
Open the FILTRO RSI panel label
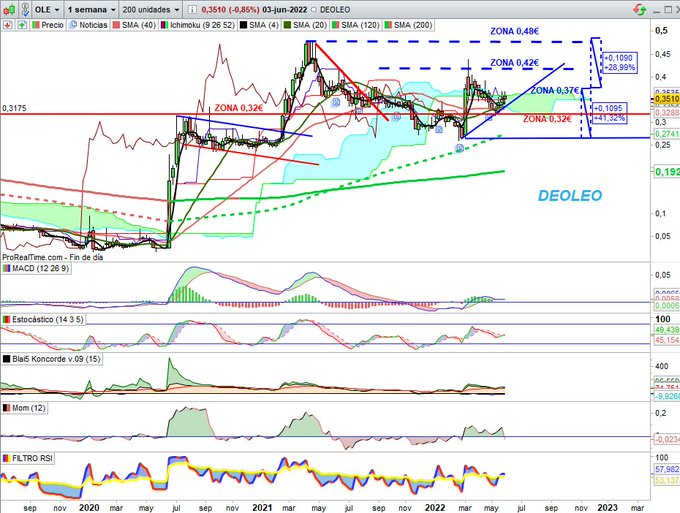(33, 458)
